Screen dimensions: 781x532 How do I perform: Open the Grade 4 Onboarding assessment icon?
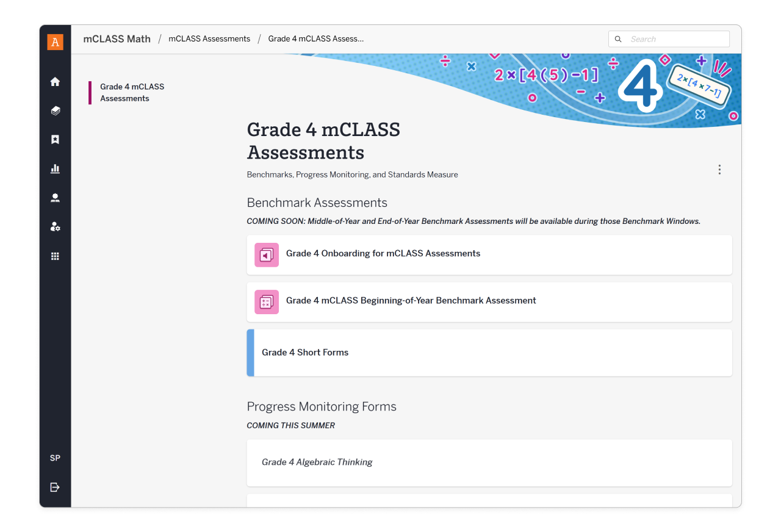(x=267, y=254)
